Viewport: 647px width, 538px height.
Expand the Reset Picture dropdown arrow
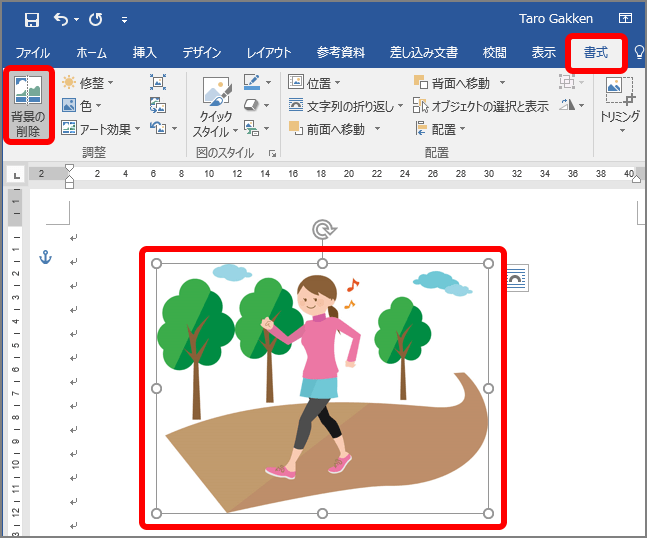pos(175,129)
